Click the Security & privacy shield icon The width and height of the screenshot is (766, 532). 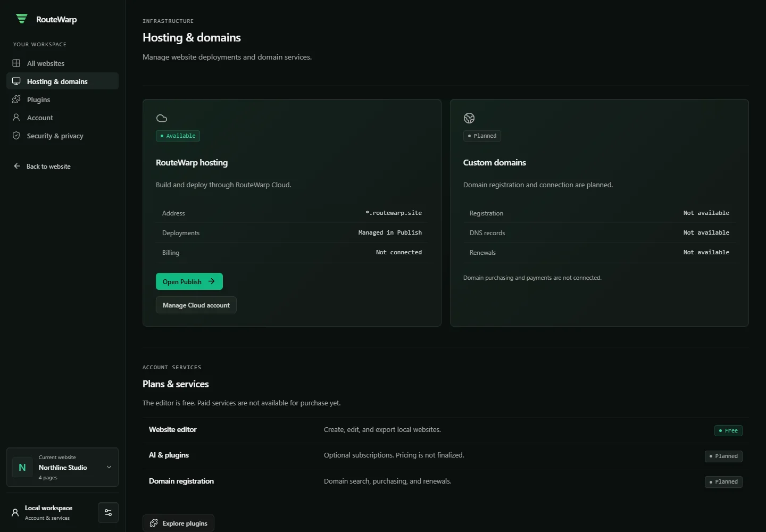pyautogui.click(x=16, y=136)
